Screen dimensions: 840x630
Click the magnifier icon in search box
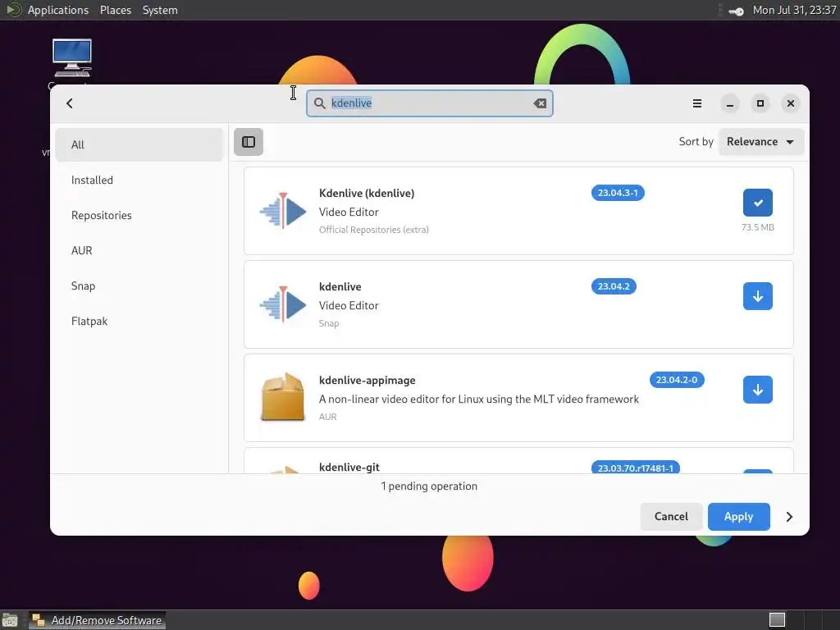319,103
